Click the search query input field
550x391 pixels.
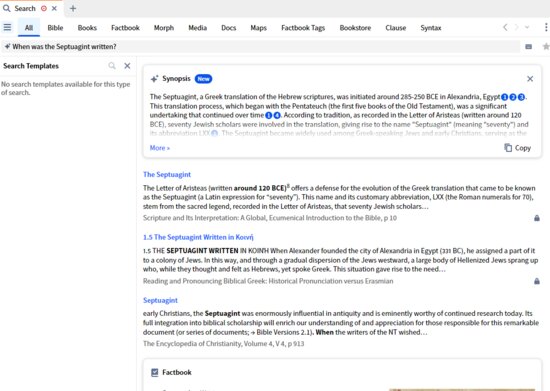(x=261, y=46)
